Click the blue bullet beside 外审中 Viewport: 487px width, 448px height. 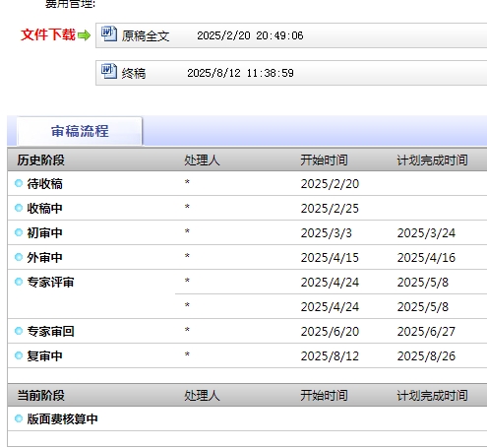19,257
